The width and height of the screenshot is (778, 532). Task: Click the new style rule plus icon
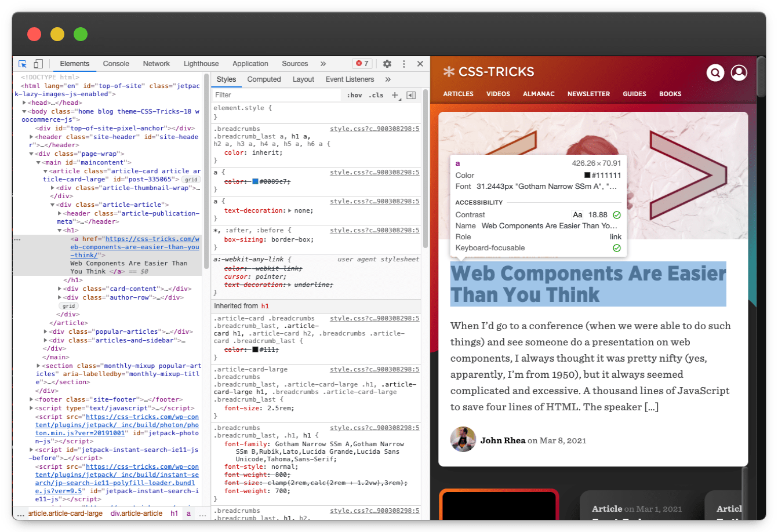pos(395,95)
